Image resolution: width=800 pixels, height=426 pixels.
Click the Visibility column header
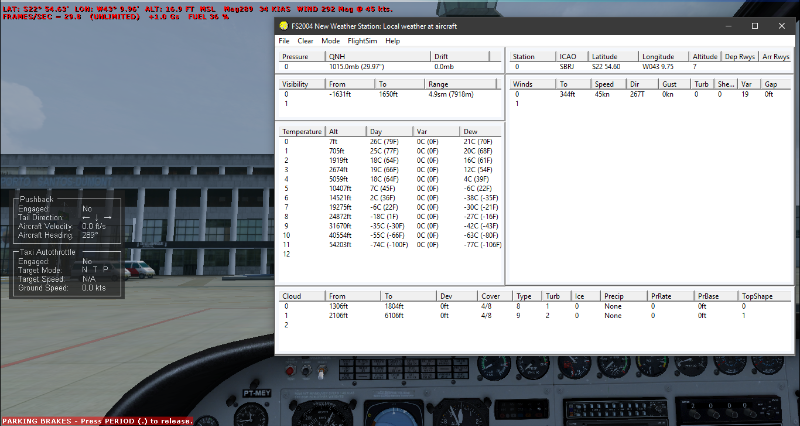tap(303, 84)
